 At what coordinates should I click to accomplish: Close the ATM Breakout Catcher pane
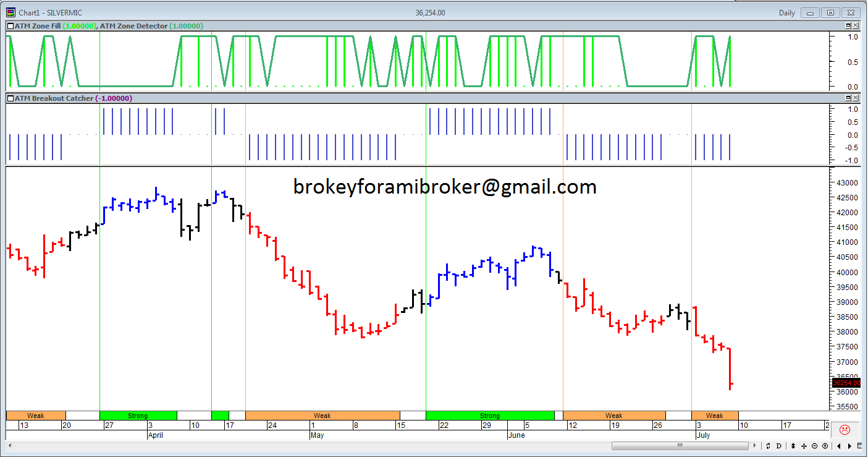point(856,98)
